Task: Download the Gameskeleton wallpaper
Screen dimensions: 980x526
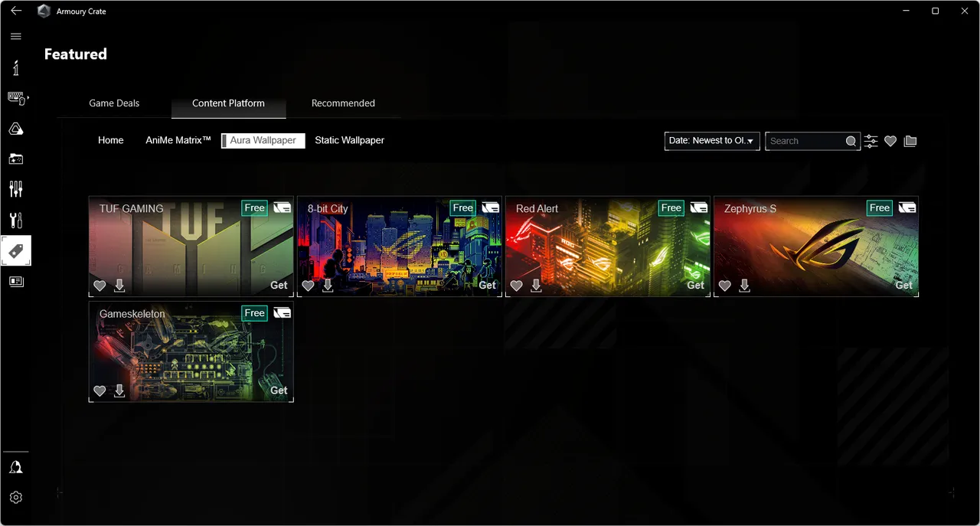Action: [119, 390]
